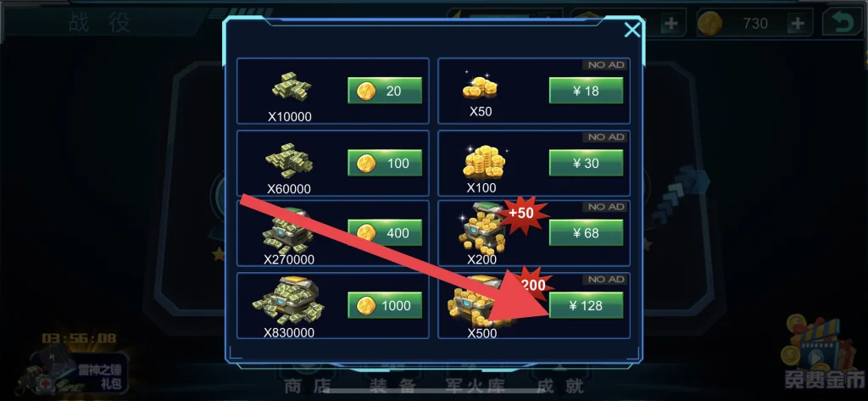Close the shop popup with X

click(x=632, y=30)
